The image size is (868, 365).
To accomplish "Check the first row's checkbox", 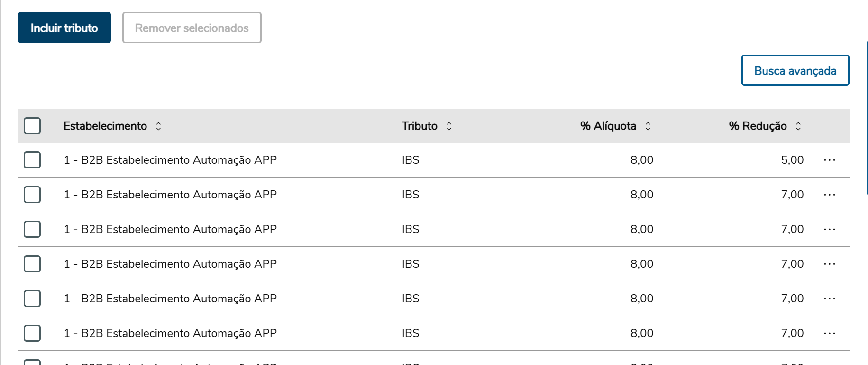I will coord(32,160).
